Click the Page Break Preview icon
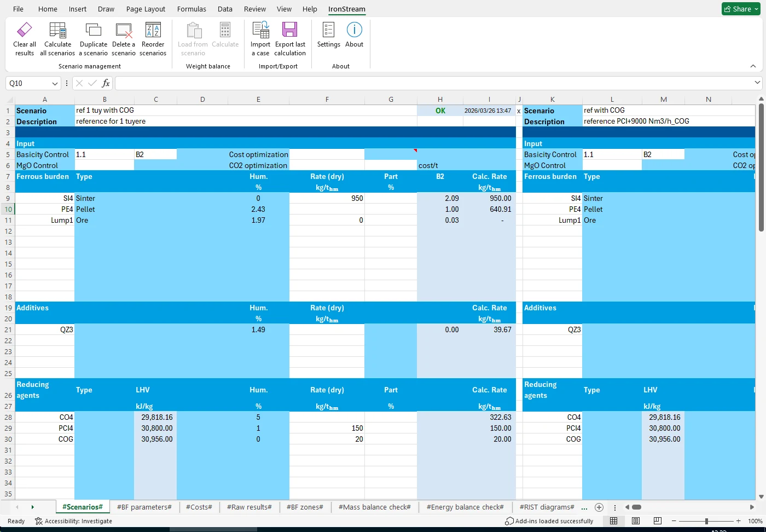766x532 pixels. point(657,521)
